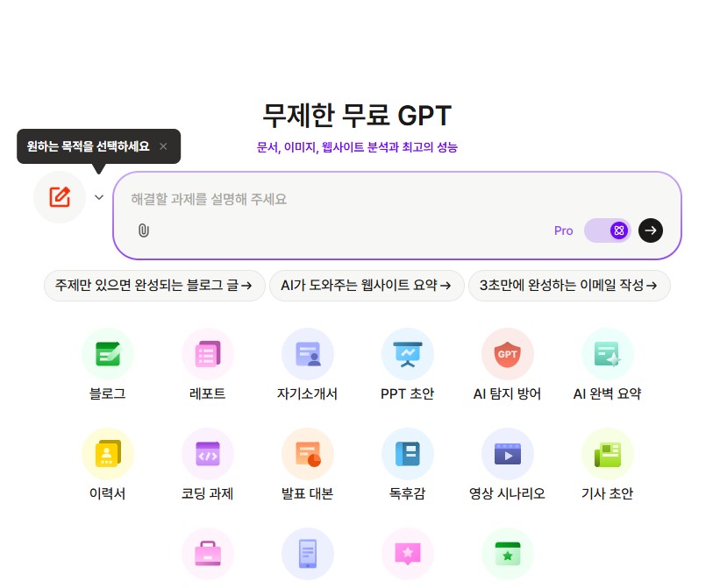Select the pink briefcase icon in bottom row
720x588 pixels.
click(208, 554)
